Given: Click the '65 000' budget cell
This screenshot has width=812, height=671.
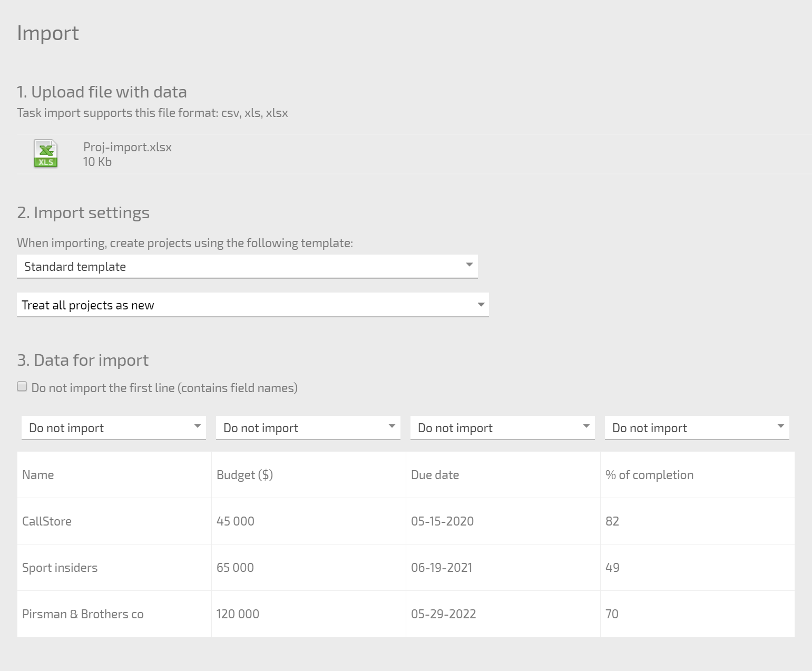Looking at the screenshot, I should [309, 568].
